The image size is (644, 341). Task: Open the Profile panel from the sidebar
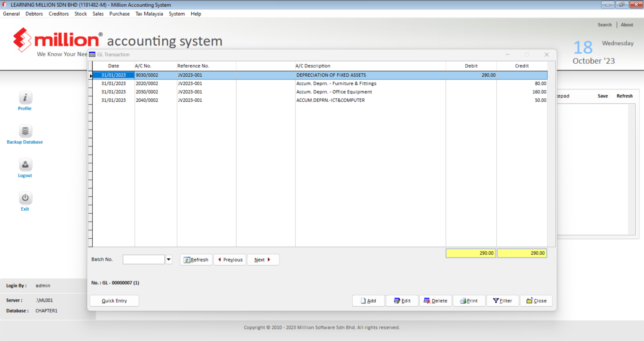pos(25,97)
